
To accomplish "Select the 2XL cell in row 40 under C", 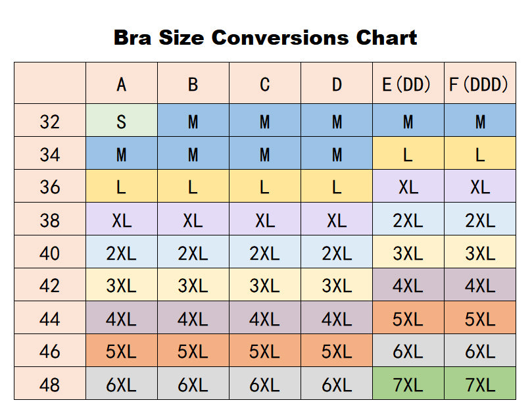I will (264, 253).
